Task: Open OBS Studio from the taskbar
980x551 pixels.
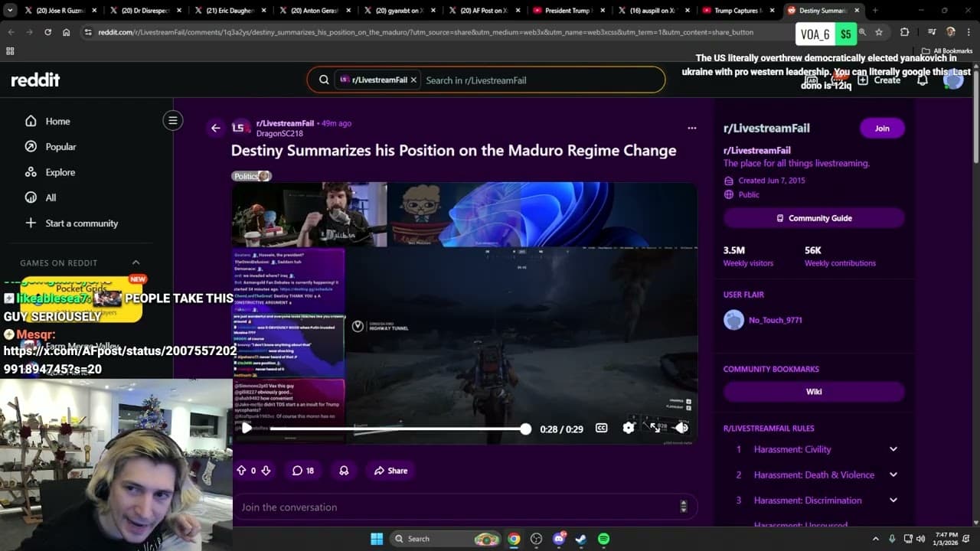Action: pyautogui.click(x=536, y=539)
